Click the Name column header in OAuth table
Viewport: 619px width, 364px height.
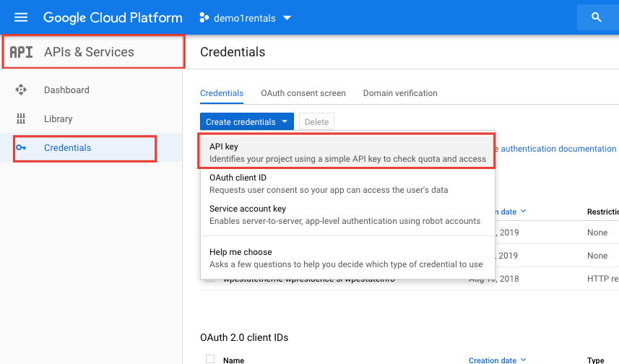(234, 360)
